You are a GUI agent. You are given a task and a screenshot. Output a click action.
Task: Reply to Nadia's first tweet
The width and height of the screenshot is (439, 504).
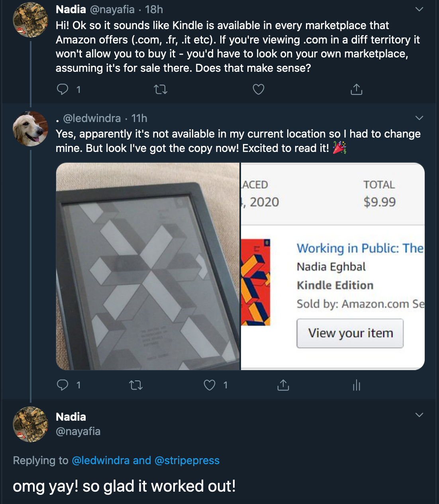tap(63, 89)
